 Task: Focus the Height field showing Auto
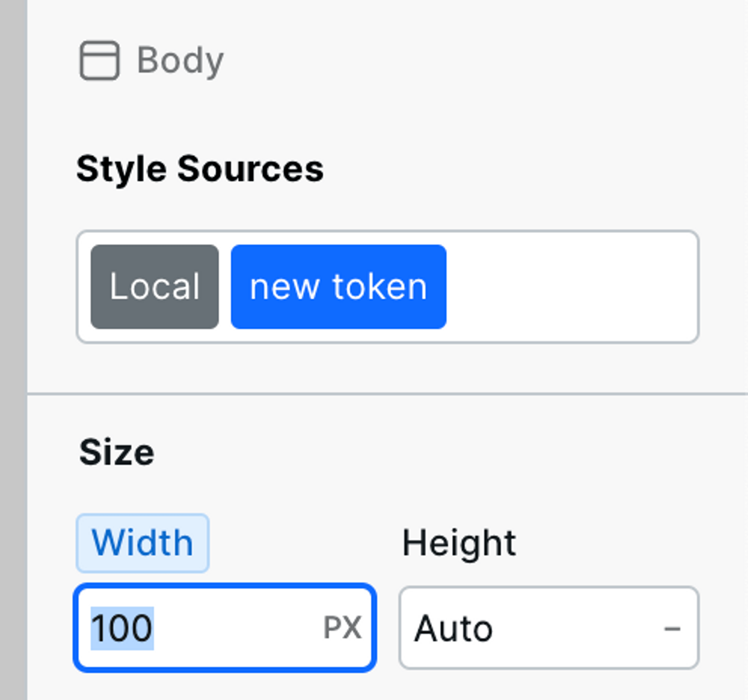pos(549,628)
